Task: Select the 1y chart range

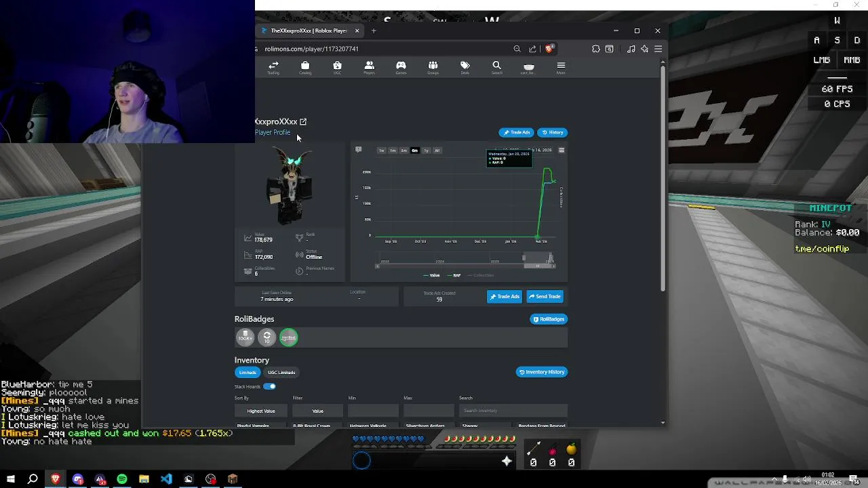Action: [x=426, y=150]
